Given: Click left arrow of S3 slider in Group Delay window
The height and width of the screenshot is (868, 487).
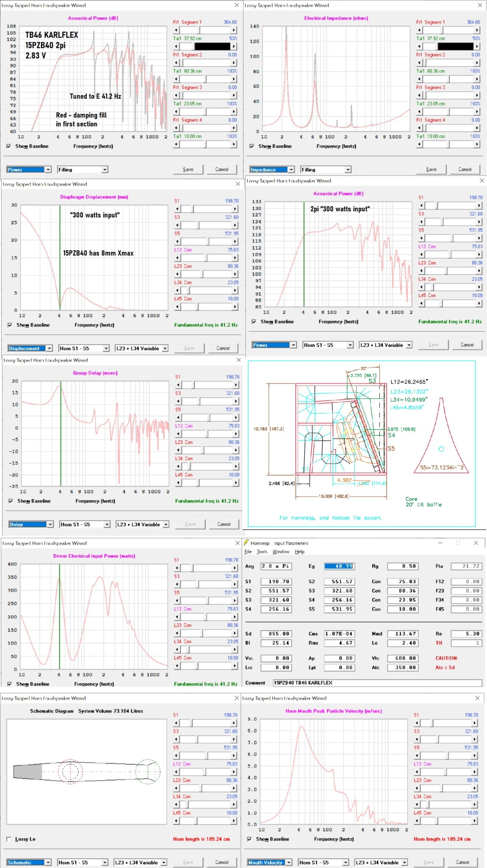Looking at the screenshot, I should 178,401.
